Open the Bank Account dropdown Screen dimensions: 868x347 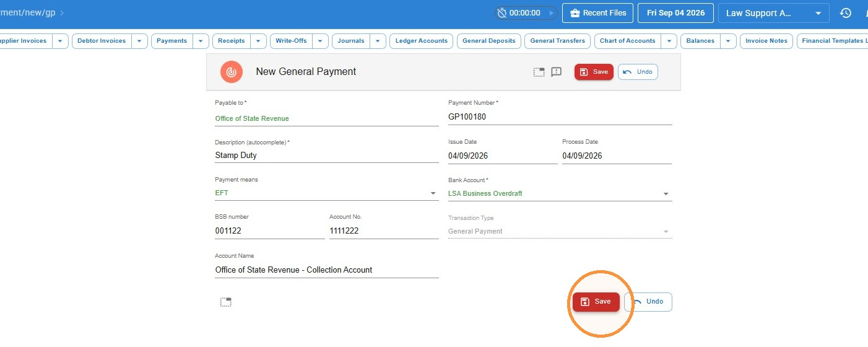560,193
